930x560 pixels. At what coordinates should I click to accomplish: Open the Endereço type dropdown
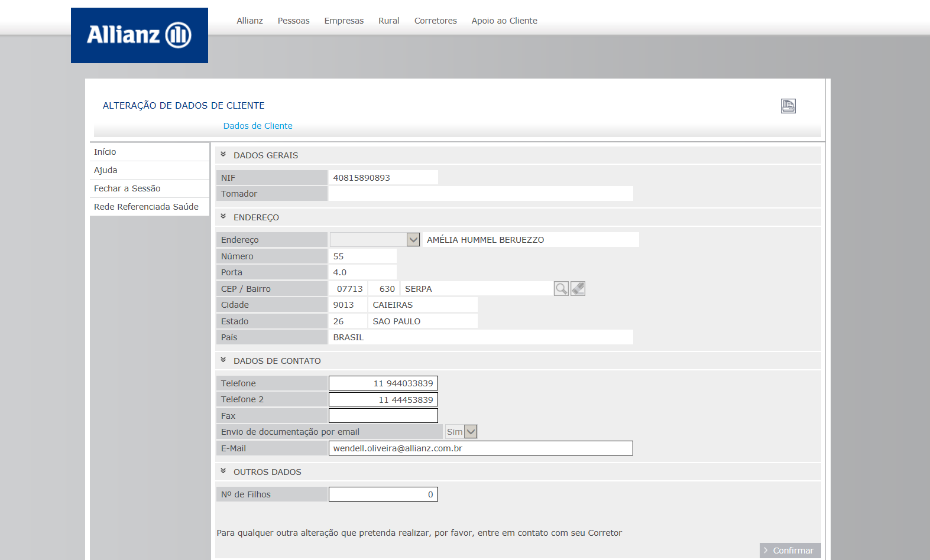375,239
